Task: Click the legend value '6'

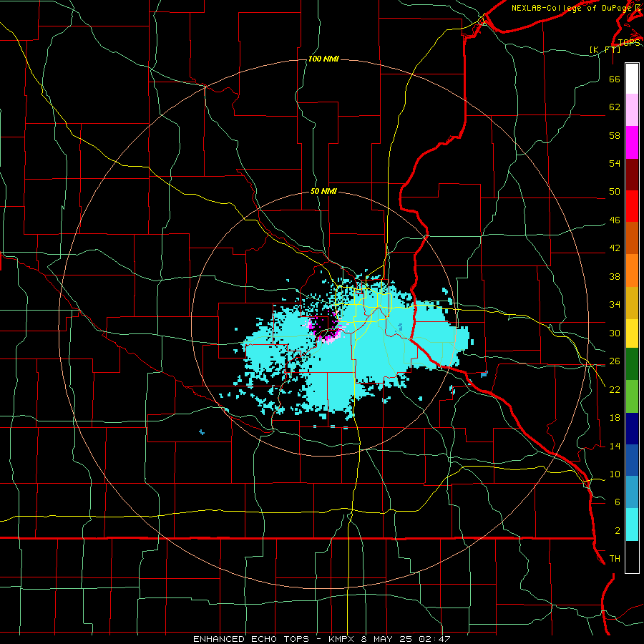Action: pyautogui.click(x=617, y=502)
